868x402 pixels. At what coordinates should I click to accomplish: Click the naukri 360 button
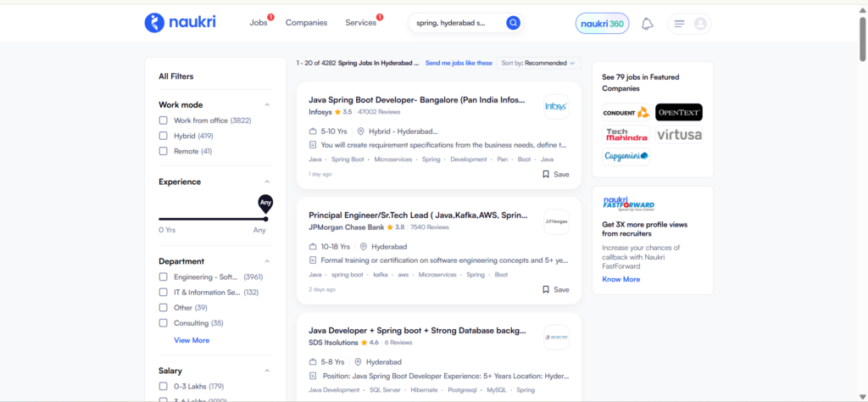point(603,24)
